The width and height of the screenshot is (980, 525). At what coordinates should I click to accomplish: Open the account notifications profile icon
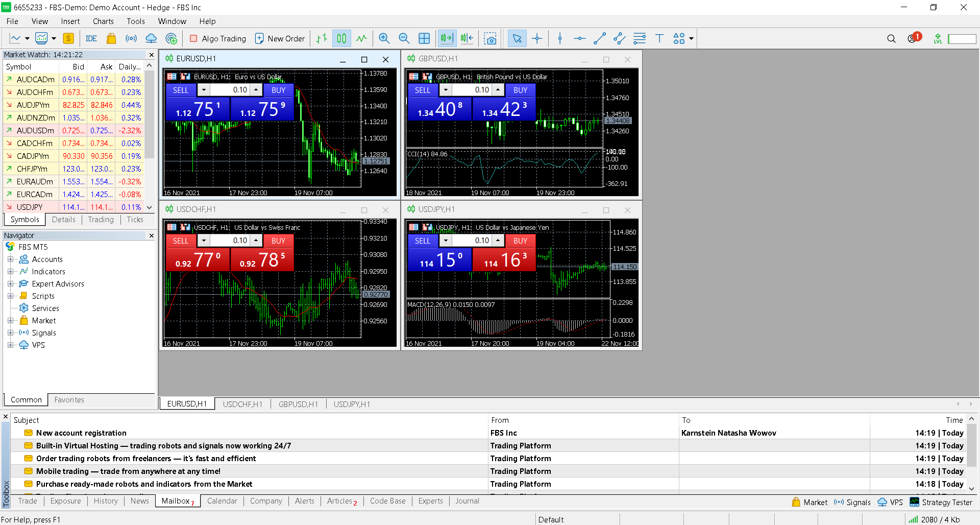coord(914,38)
